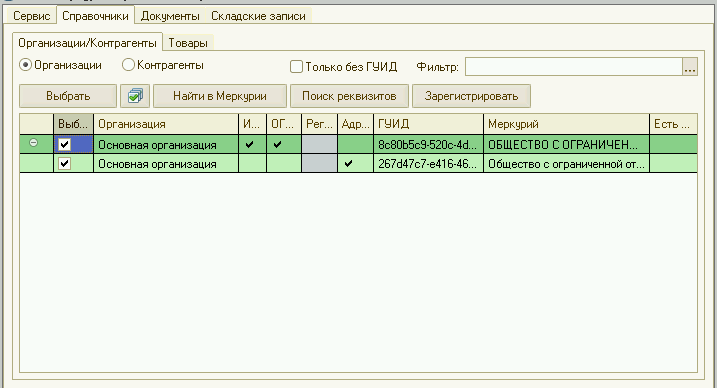Select the Организации/Контрагенты subtab
This screenshot has height=388, width=717.
point(87,43)
